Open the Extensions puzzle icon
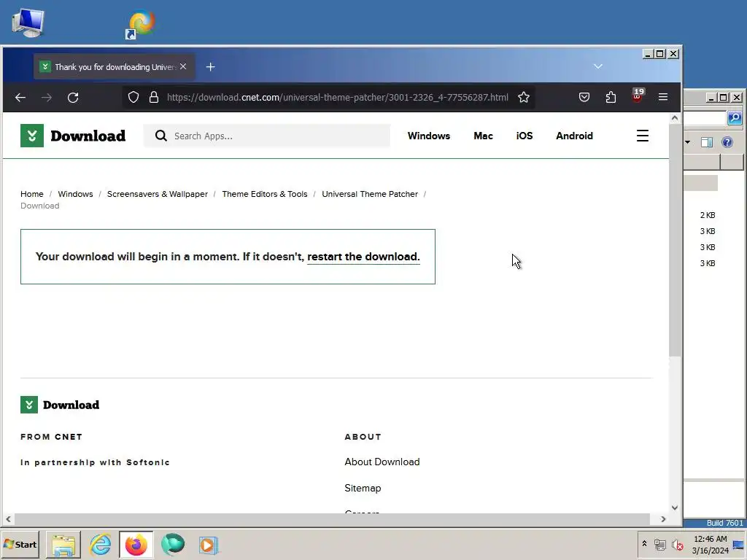This screenshot has width=747, height=560. point(611,97)
